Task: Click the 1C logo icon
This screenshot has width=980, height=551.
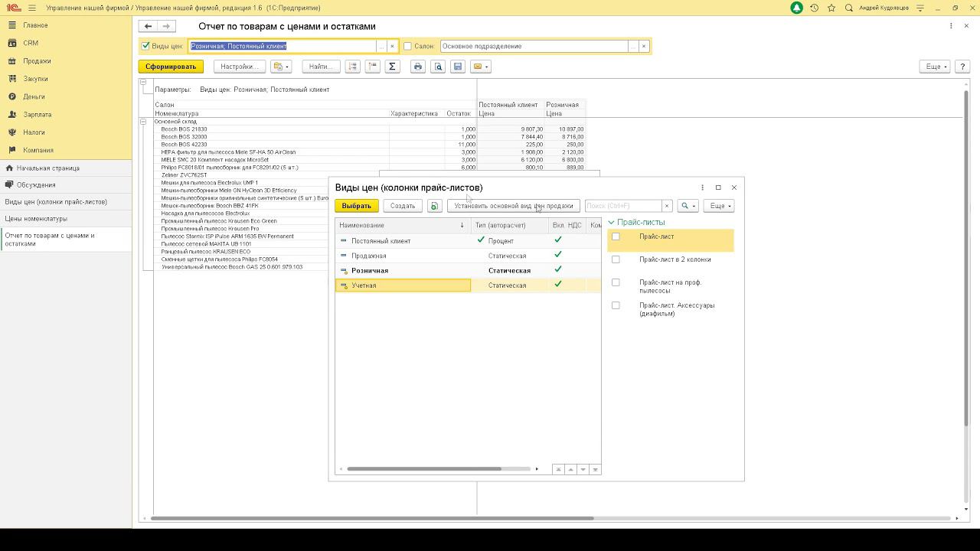Action: click(x=12, y=8)
